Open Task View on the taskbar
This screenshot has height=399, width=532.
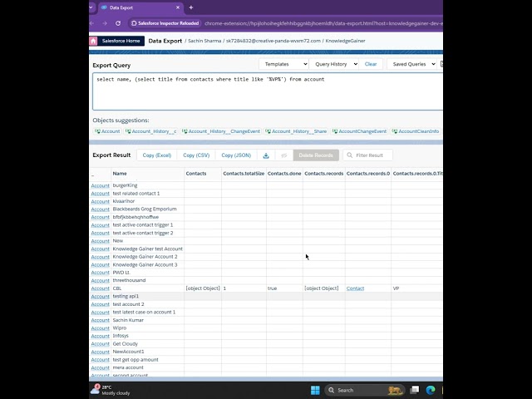click(x=414, y=390)
